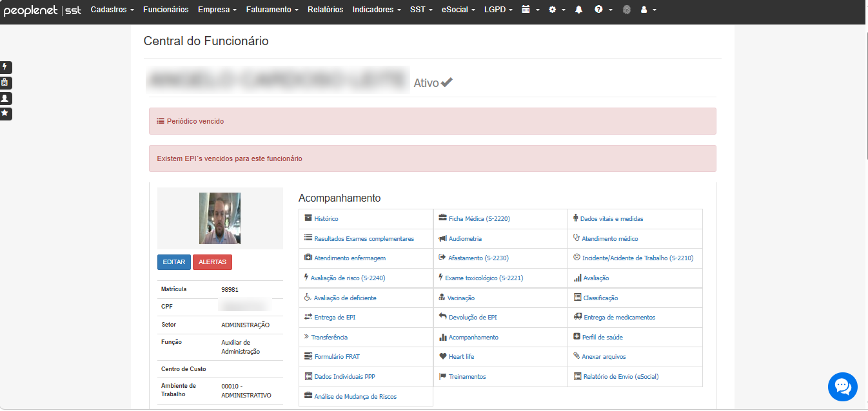868x411 pixels.
Task: Expand the Faturamento menu
Action: 272,10
